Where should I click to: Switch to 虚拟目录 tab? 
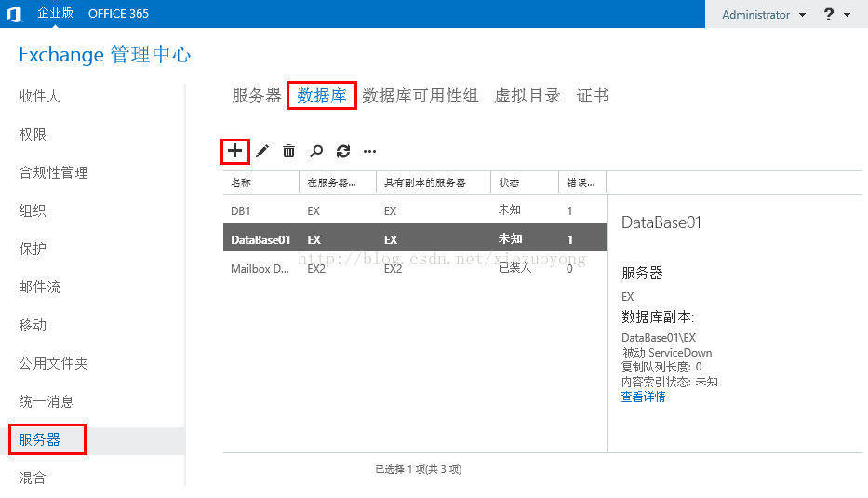coord(527,96)
